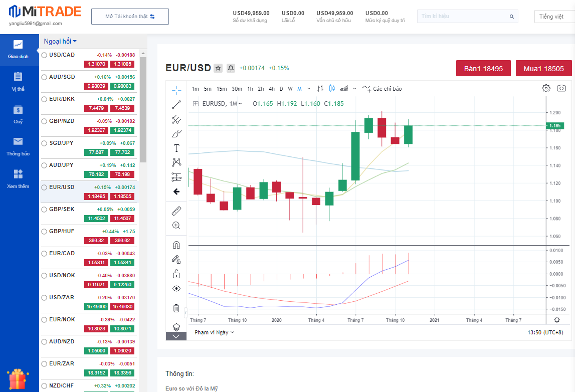Open chart settings gear icon
This screenshot has width=575, height=392.
pyautogui.click(x=546, y=88)
